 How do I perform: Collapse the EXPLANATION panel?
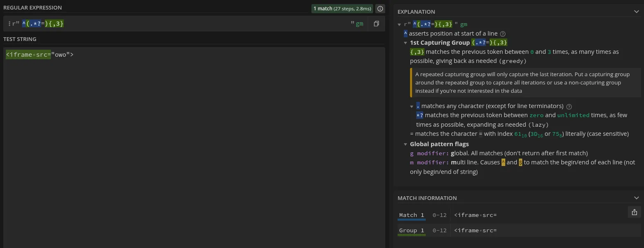(x=637, y=12)
